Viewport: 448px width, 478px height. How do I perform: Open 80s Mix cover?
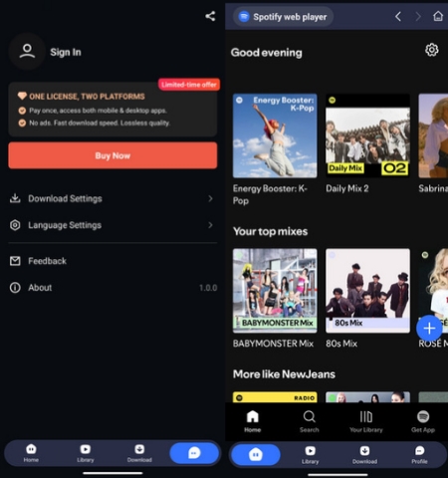[367, 291]
